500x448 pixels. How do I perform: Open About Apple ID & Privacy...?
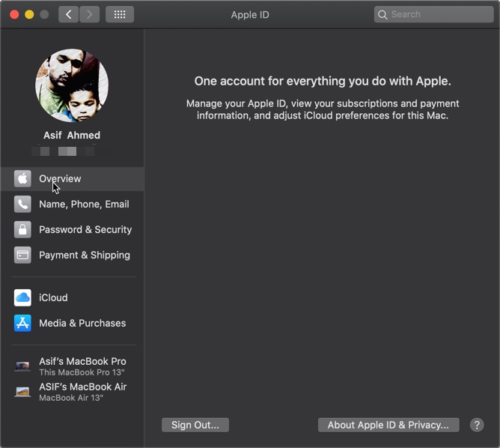pos(388,425)
